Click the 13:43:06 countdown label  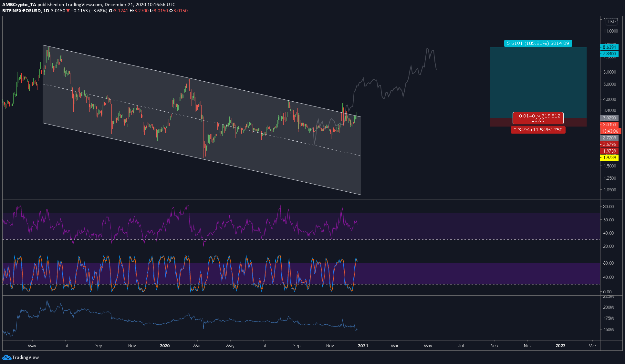pyautogui.click(x=610, y=131)
